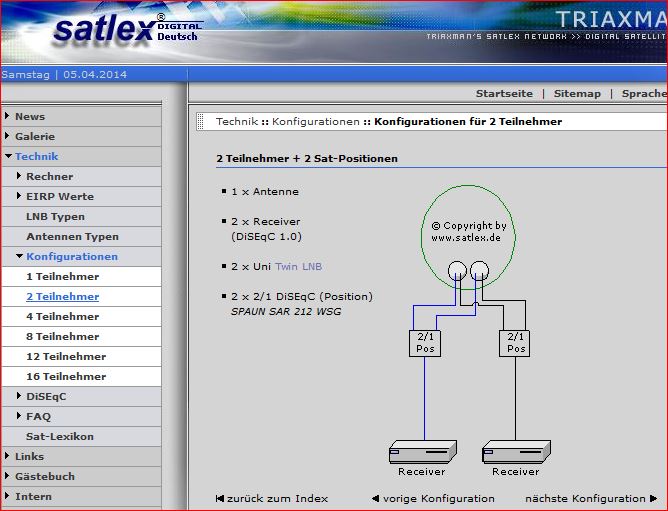Collapse the Technik menu arrow
This screenshot has width=668, height=511.
9,156
